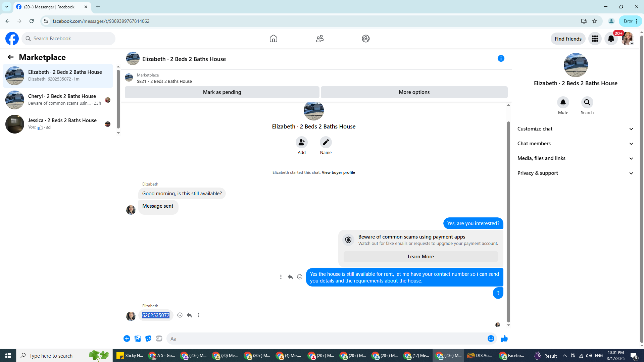The width and height of the screenshot is (644, 362).
Task: Select the Messenger | Facebook browser tab
Action: [x=52, y=7]
